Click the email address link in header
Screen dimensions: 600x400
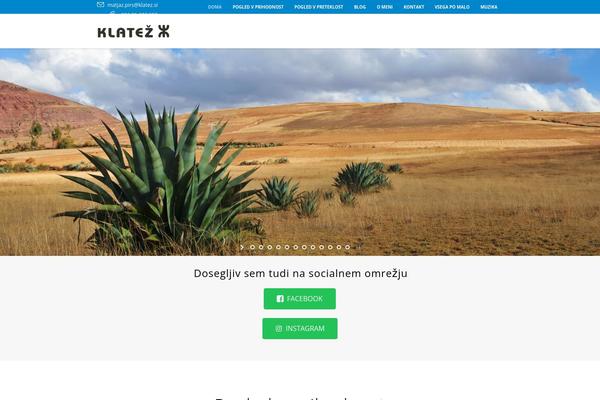[132, 5]
